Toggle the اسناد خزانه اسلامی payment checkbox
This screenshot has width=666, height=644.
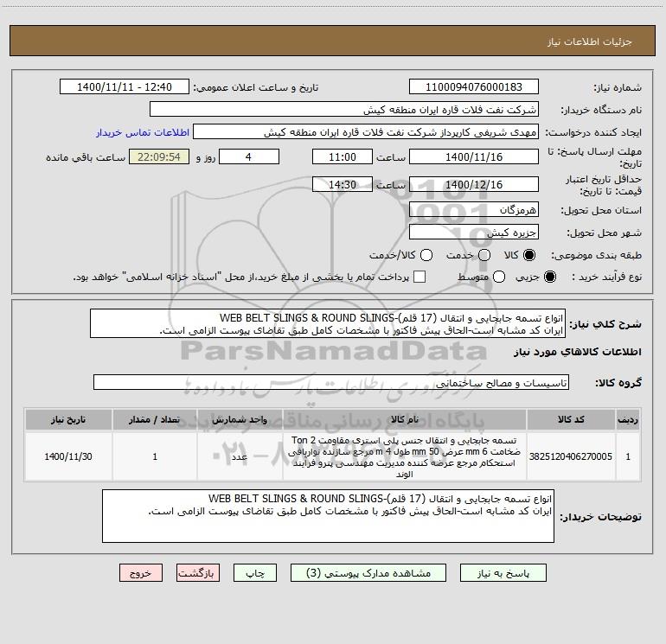coord(419,277)
